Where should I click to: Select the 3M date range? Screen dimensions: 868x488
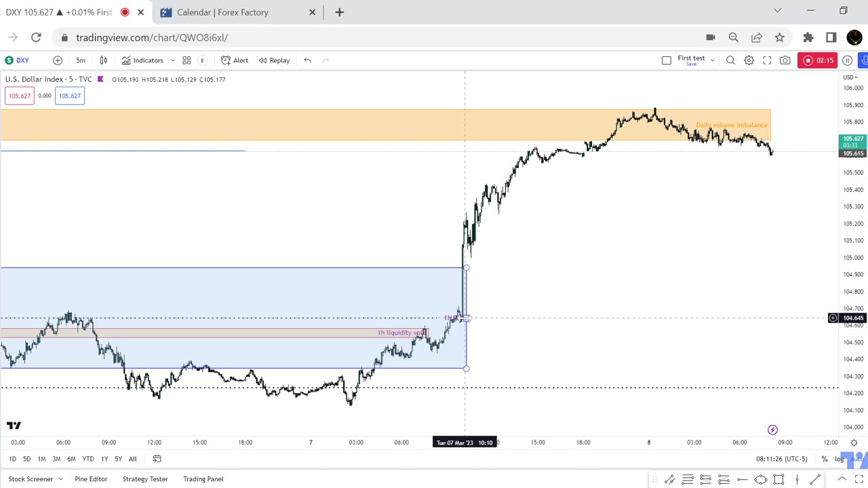pyautogui.click(x=56, y=459)
